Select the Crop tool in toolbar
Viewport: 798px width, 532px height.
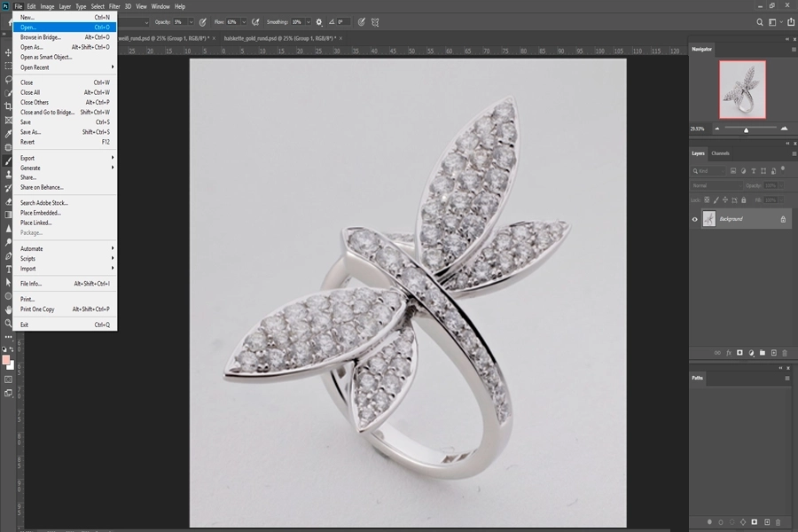point(8,106)
